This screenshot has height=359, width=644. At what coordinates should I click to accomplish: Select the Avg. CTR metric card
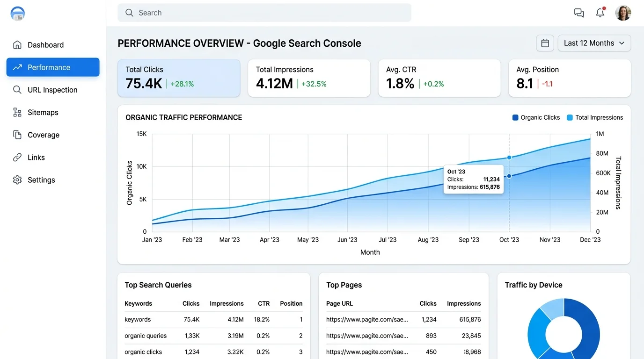439,78
